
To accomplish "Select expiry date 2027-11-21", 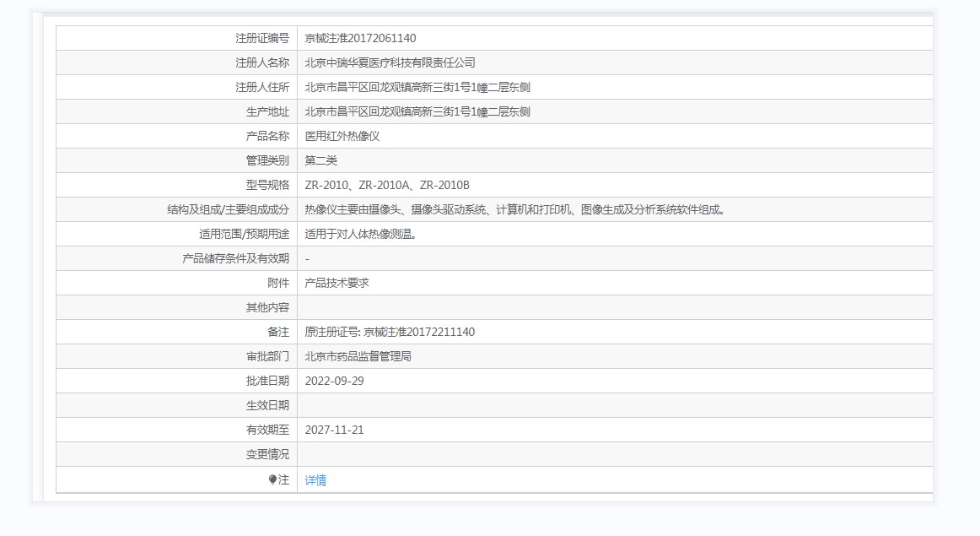I will point(334,430).
